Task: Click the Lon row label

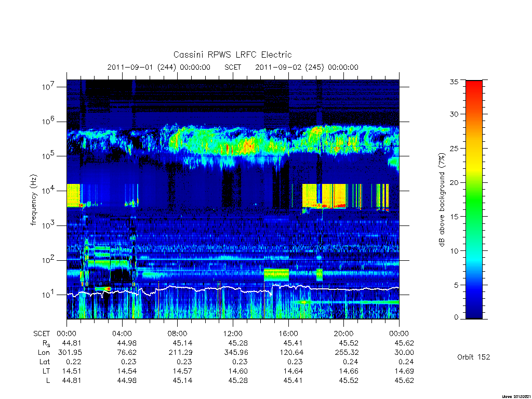Action: 44,353
